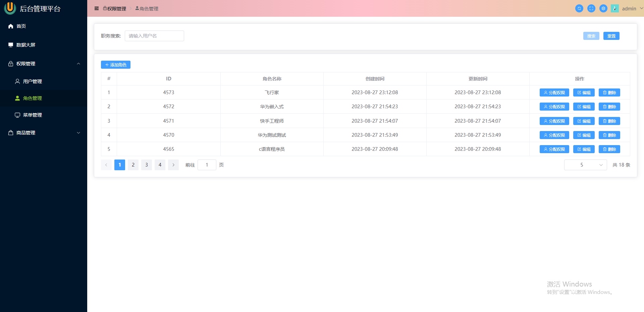Screen dimensions: 644x312
Task: Expand the 商品管理 menu group
Action: pyautogui.click(x=44, y=133)
